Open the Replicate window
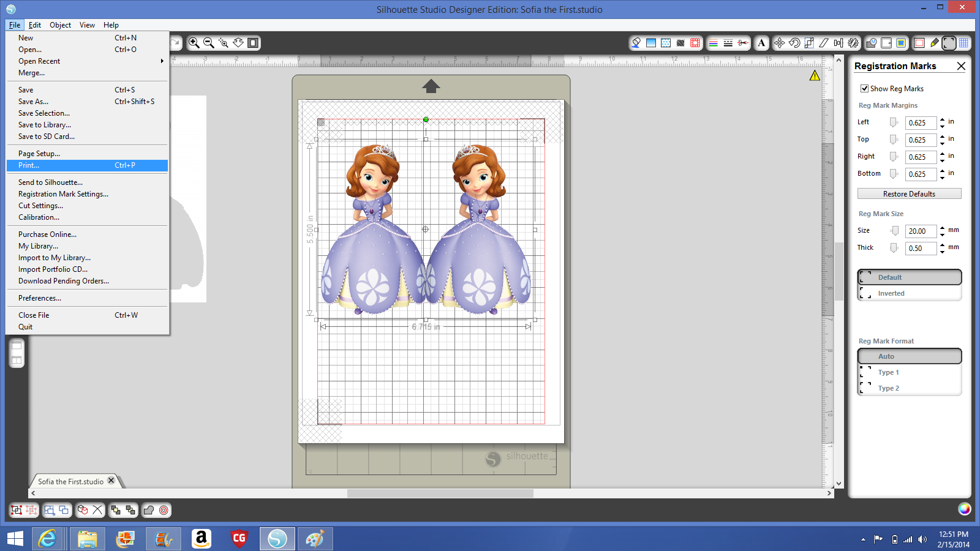The width and height of the screenshot is (980, 551). (x=853, y=43)
